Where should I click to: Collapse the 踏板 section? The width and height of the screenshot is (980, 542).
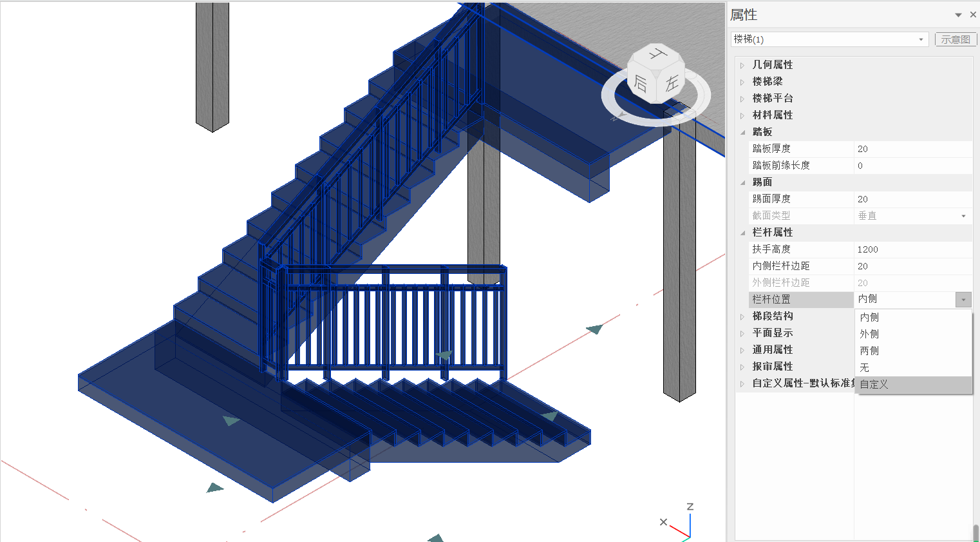(742, 132)
